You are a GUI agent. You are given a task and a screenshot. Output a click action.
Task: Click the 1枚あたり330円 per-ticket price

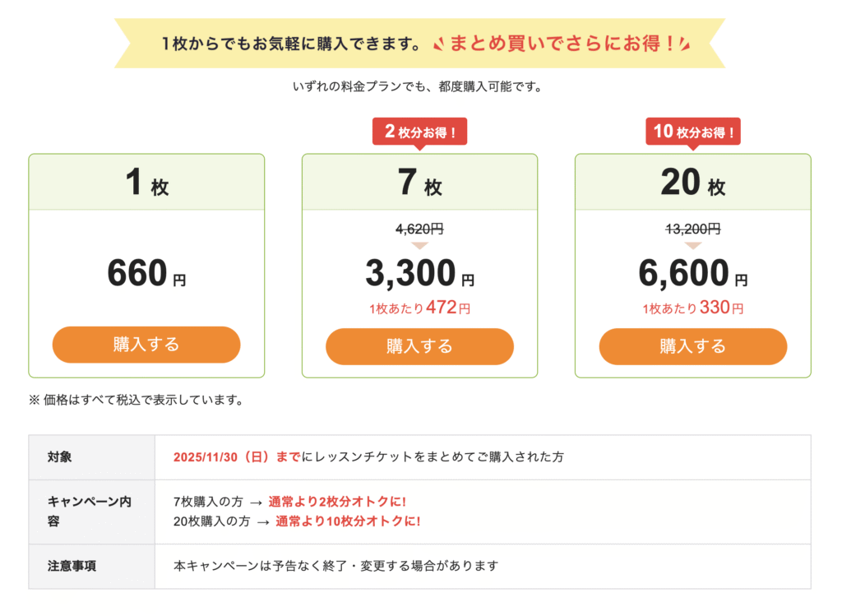[692, 309]
